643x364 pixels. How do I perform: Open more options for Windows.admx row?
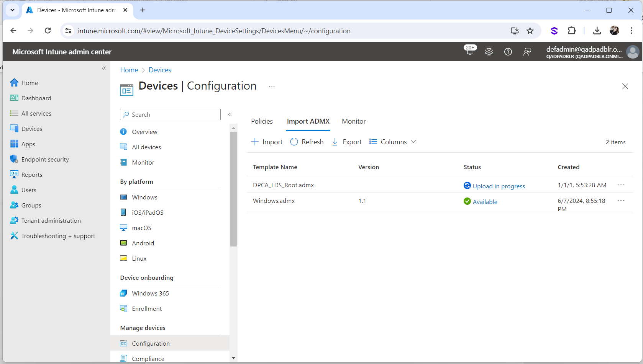coord(621,201)
